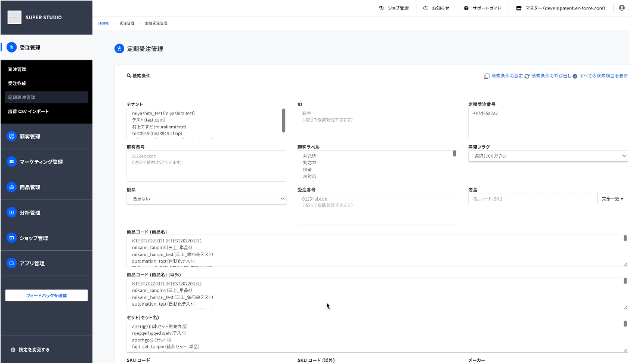The height and width of the screenshot is (363, 644).
Task: Click the 商品 name/code/SKU input field
Action: (x=532, y=199)
